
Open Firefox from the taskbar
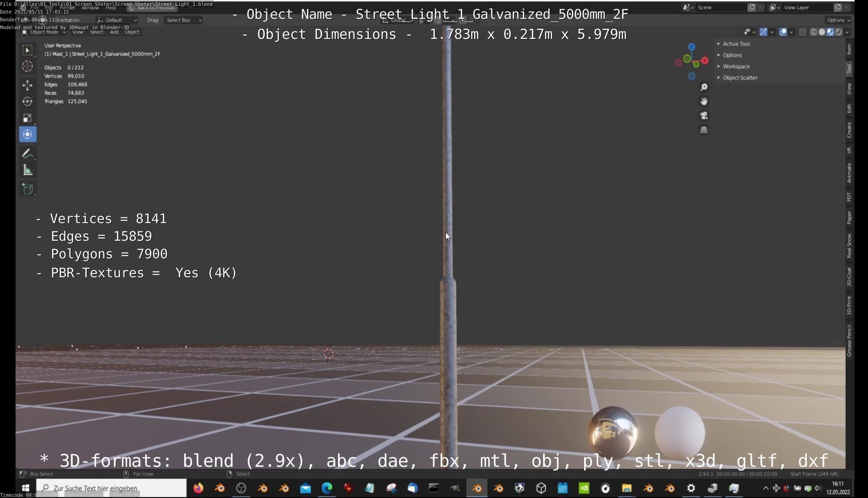click(198, 488)
